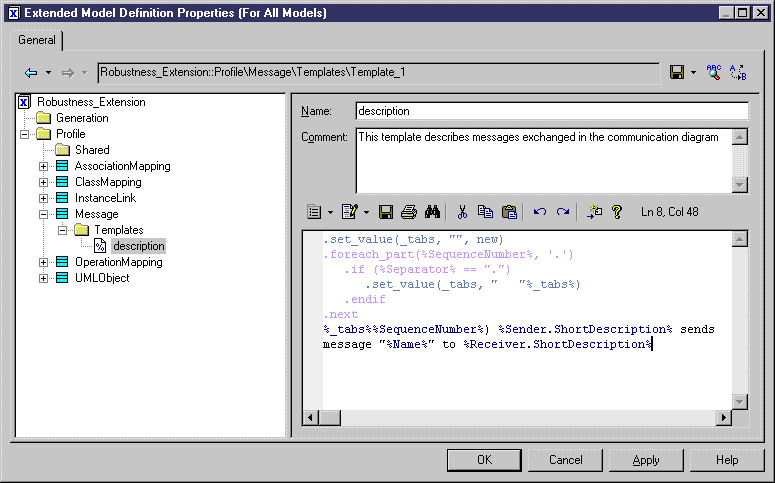Image resolution: width=775 pixels, height=483 pixels.
Task: Click the Cancel button
Action: coord(565,460)
